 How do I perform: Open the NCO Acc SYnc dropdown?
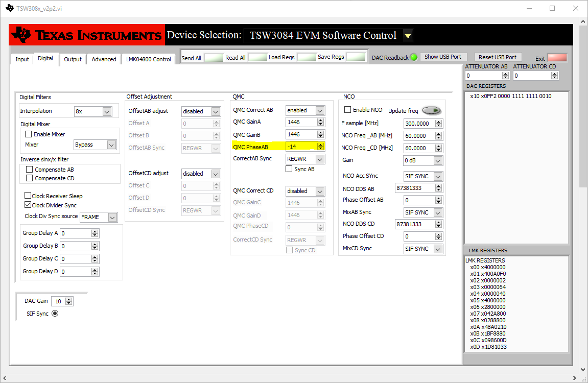[x=438, y=177]
